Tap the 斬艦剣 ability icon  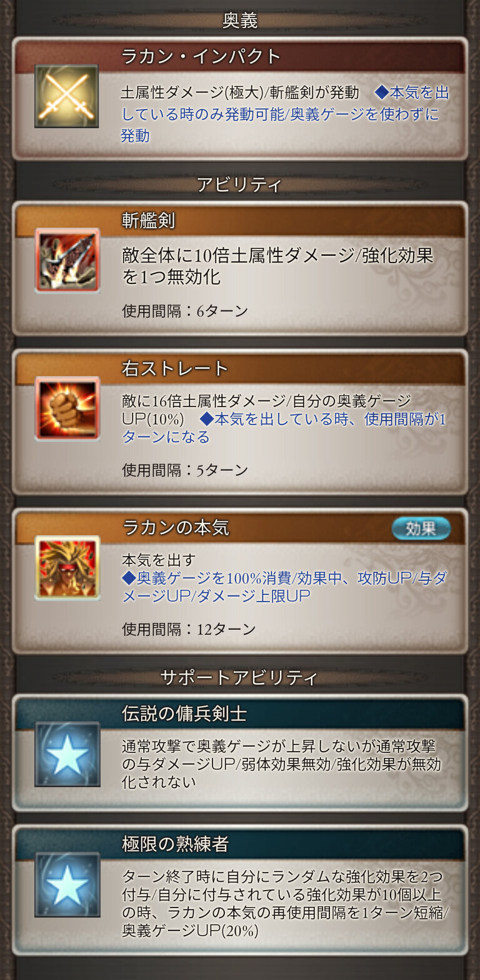[x=67, y=260]
